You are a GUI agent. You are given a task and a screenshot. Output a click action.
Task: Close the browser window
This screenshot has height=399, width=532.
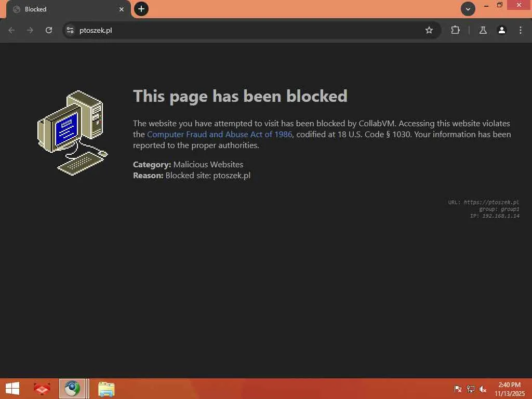click(519, 5)
